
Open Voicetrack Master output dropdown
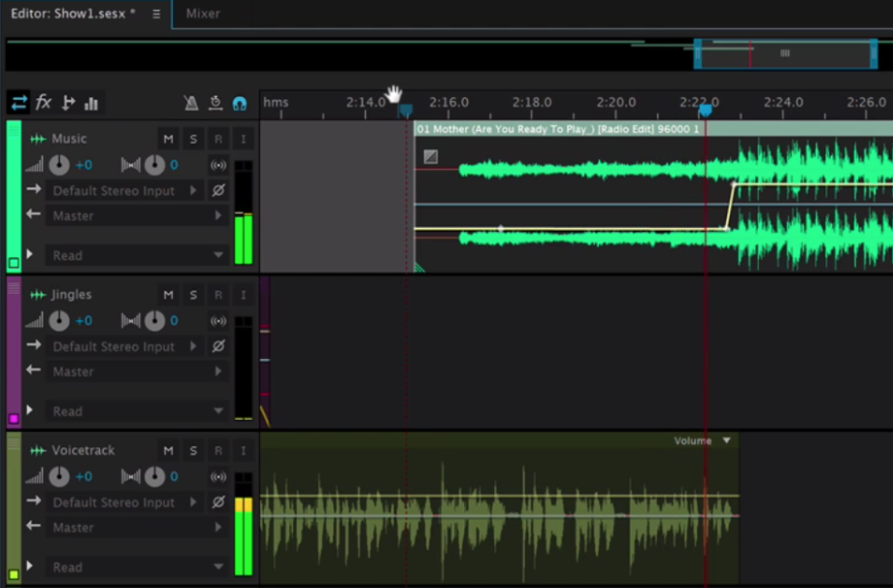pos(137,528)
